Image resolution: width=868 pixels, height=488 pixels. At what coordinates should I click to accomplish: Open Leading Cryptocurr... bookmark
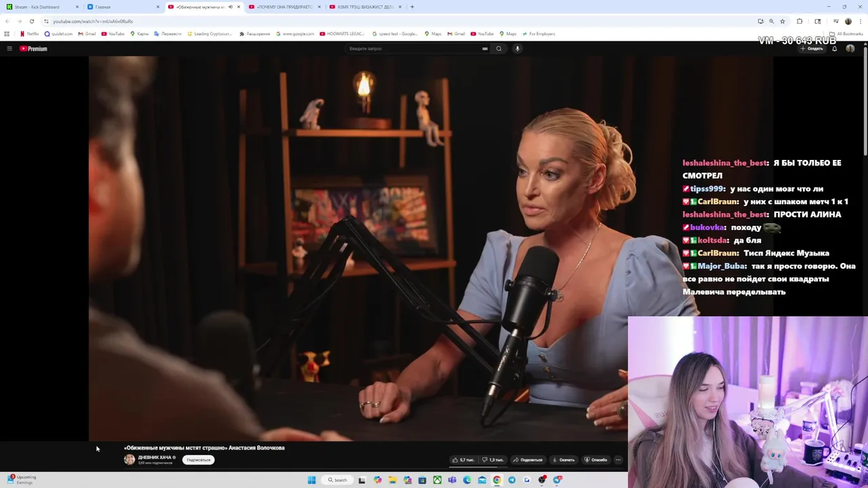click(210, 34)
